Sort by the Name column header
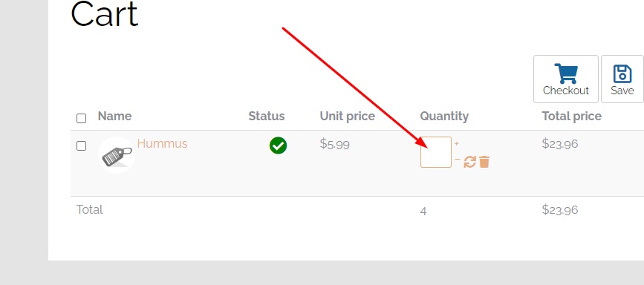The image size is (644, 285). (x=114, y=117)
